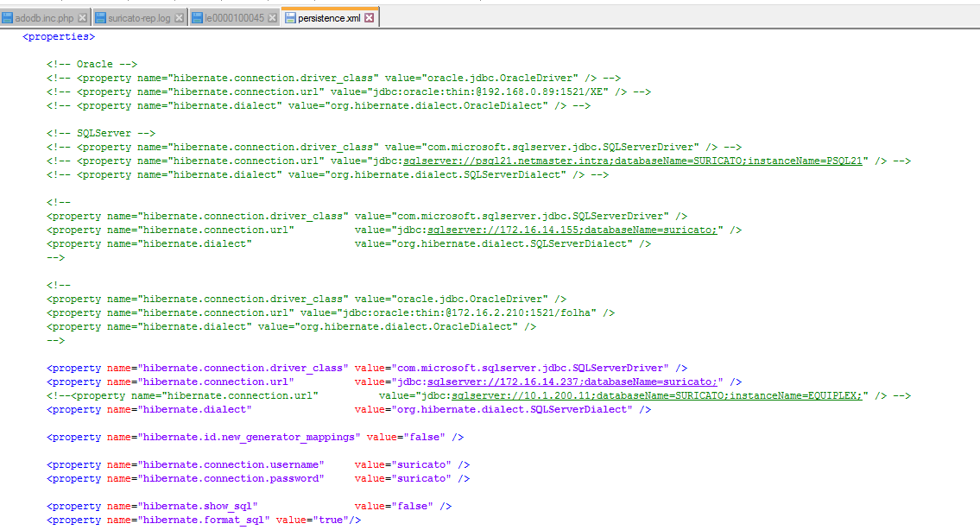
Task: Close the suricato-rep.log tab
Action: (179, 18)
